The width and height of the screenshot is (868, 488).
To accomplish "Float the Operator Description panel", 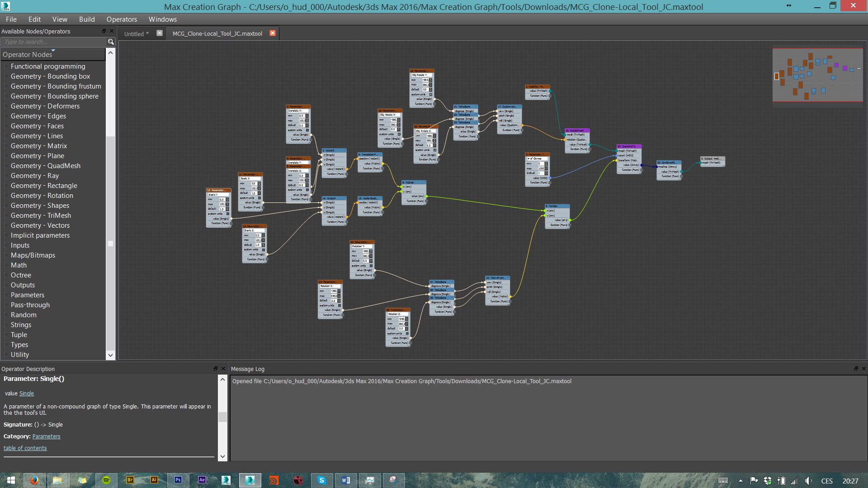I will pos(216,369).
